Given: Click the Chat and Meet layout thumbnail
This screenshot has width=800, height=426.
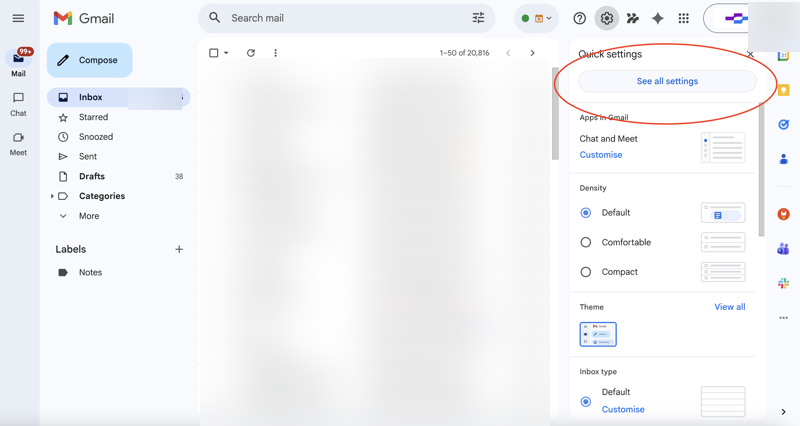Looking at the screenshot, I should [723, 147].
